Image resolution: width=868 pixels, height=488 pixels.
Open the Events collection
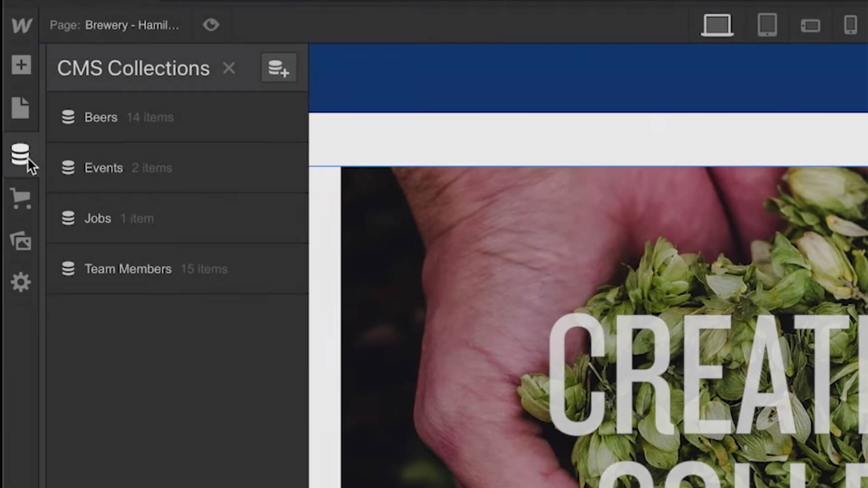[177, 168]
